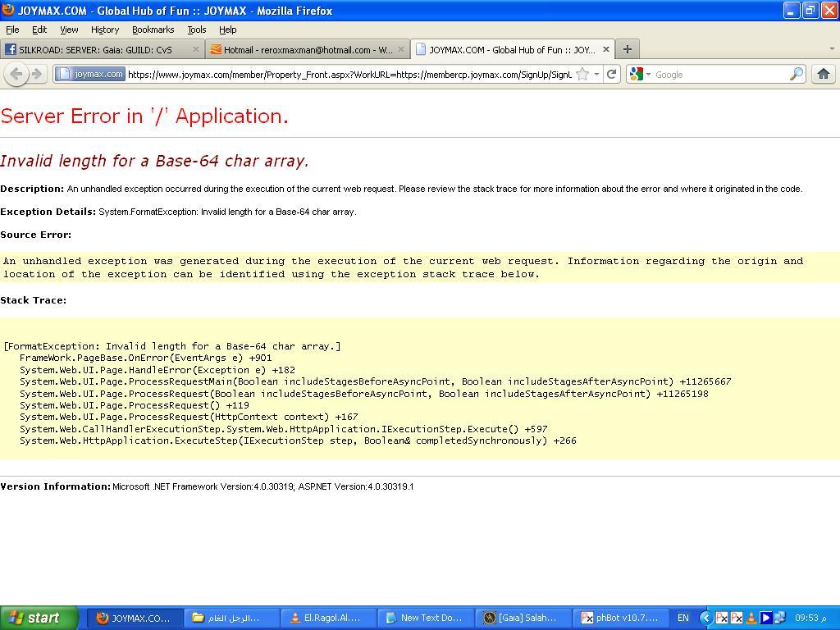Click the network connection tray icon
This screenshot has width=840, height=630.
tap(779, 619)
